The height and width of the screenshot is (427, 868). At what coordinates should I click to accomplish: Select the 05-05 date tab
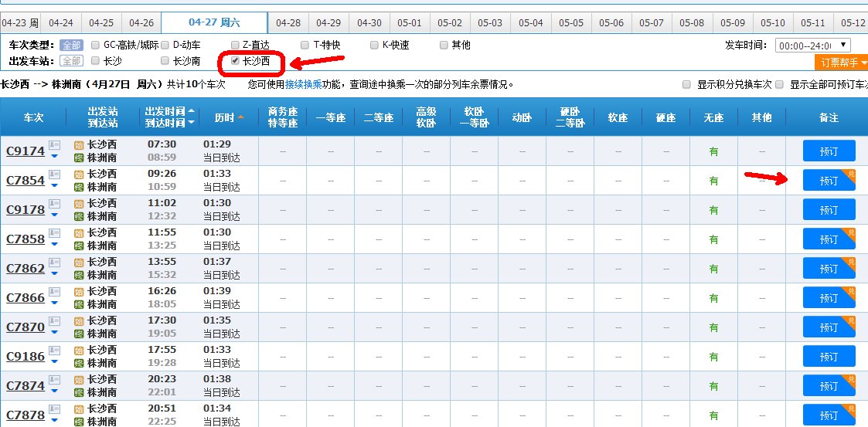pos(571,23)
